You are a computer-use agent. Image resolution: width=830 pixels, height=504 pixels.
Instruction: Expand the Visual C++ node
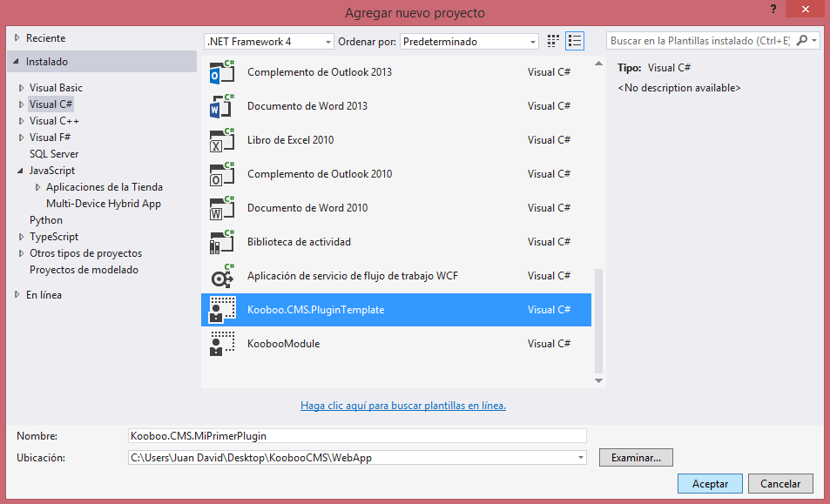point(21,121)
